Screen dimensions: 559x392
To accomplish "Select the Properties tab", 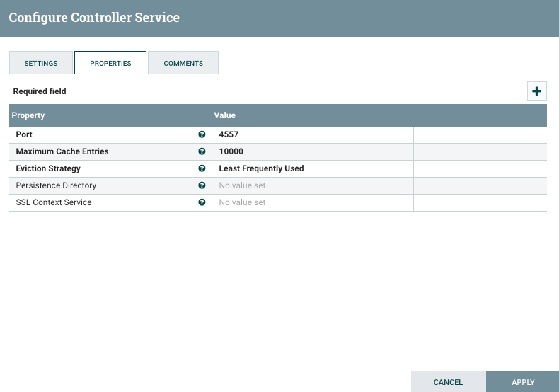I will [x=110, y=63].
